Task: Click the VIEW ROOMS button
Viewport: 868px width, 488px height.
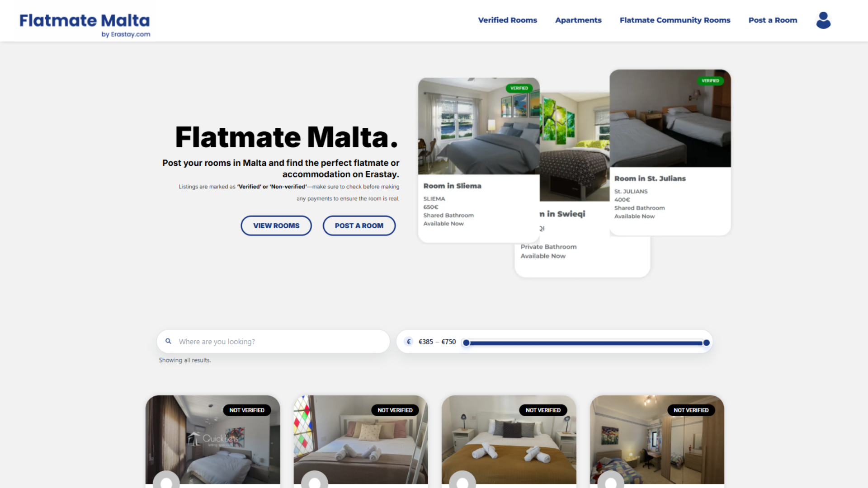Action: click(276, 225)
